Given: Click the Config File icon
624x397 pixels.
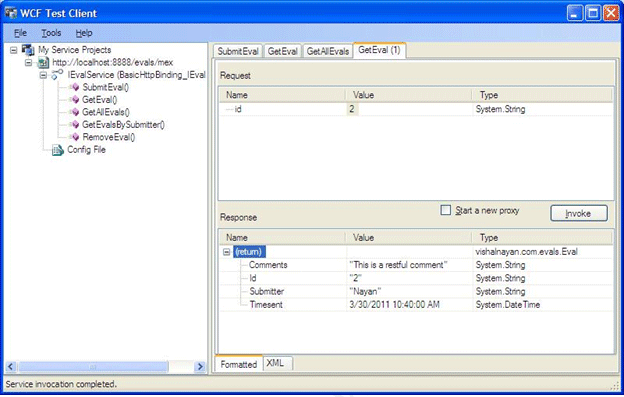Looking at the screenshot, I should click(x=58, y=150).
